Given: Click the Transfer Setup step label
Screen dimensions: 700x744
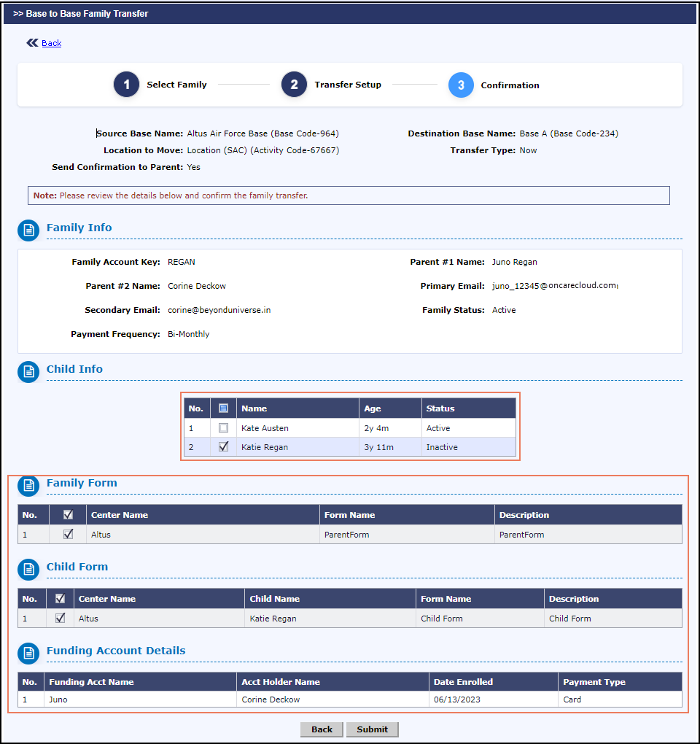Looking at the screenshot, I should pyautogui.click(x=348, y=85).
